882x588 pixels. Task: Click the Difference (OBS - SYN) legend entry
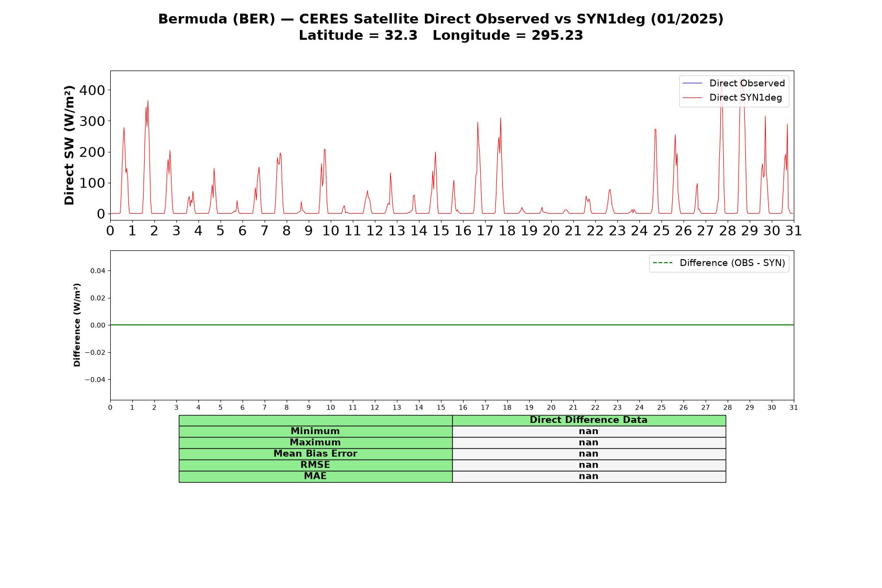719,263
